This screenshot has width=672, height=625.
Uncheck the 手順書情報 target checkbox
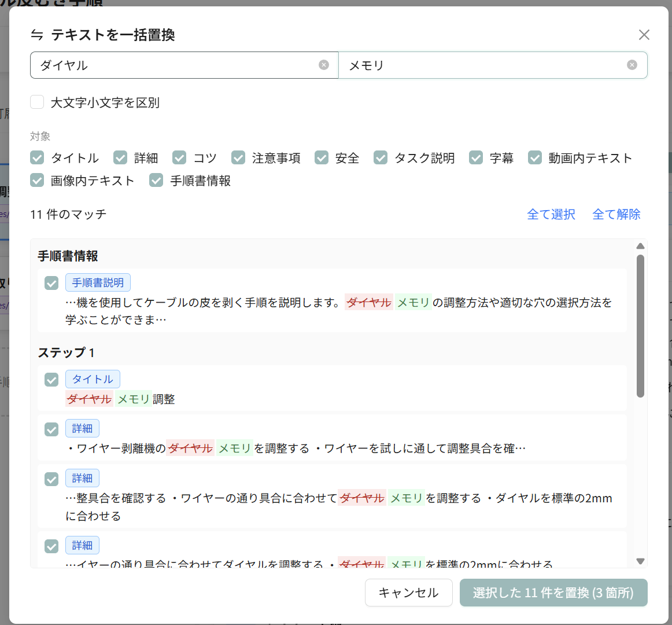[x=156, y=180]
